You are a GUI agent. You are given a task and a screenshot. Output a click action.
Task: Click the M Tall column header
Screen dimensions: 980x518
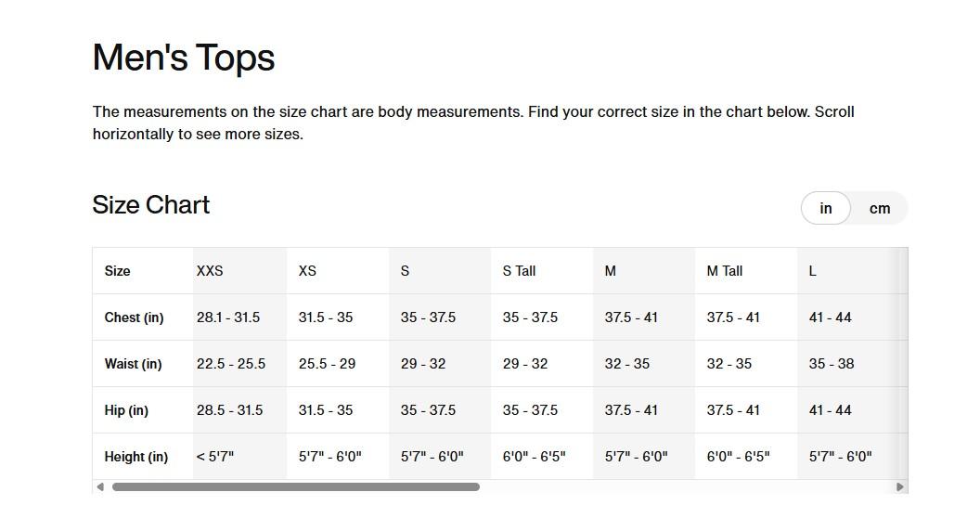pos(724,271)
